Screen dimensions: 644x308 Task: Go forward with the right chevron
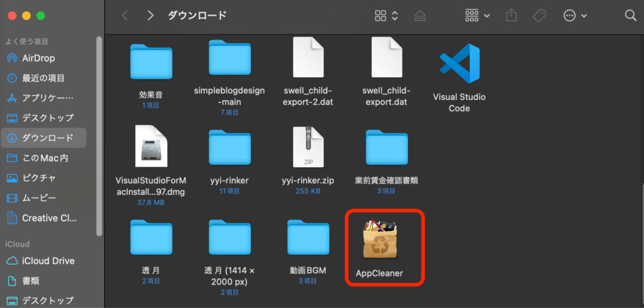150,16
